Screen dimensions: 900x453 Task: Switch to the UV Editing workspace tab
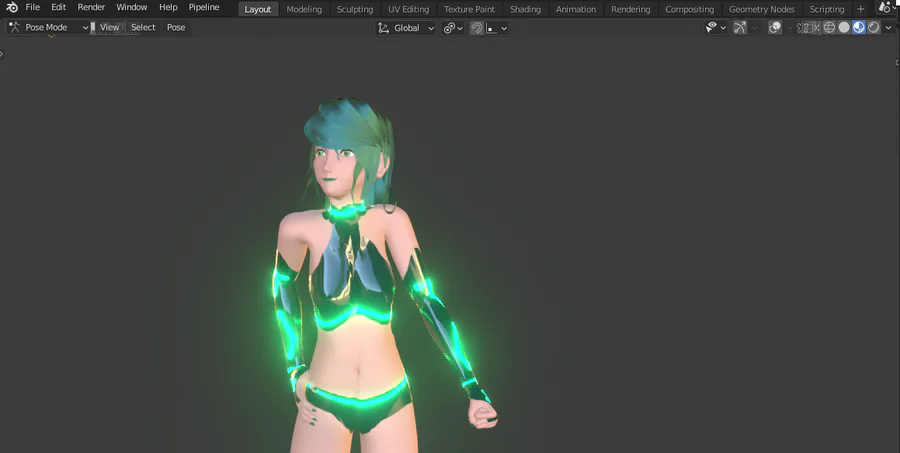tap(409, 9)
